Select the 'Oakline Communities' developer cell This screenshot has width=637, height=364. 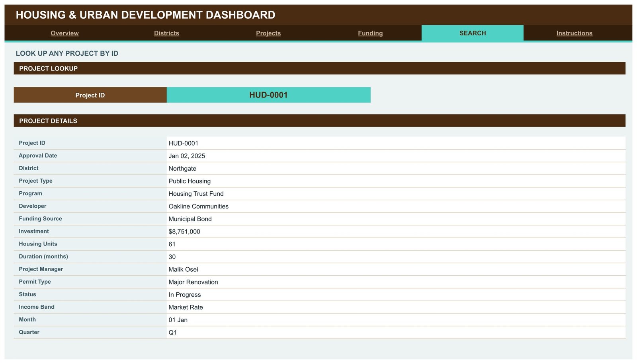(x=396, y=206)
